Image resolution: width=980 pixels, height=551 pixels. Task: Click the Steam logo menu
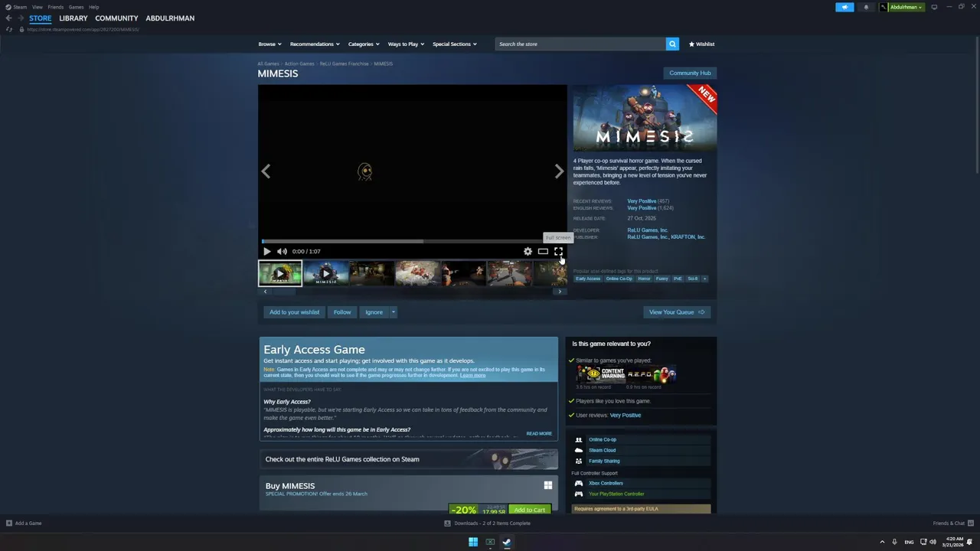(8, 7)
